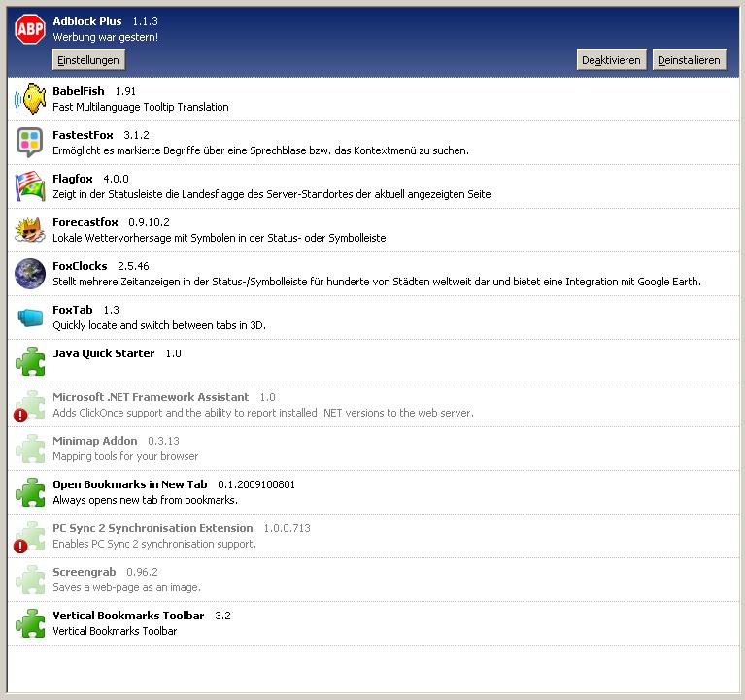
Task: Select the Vertical Bookmarks Toolbar name
Action: (128, 616)
